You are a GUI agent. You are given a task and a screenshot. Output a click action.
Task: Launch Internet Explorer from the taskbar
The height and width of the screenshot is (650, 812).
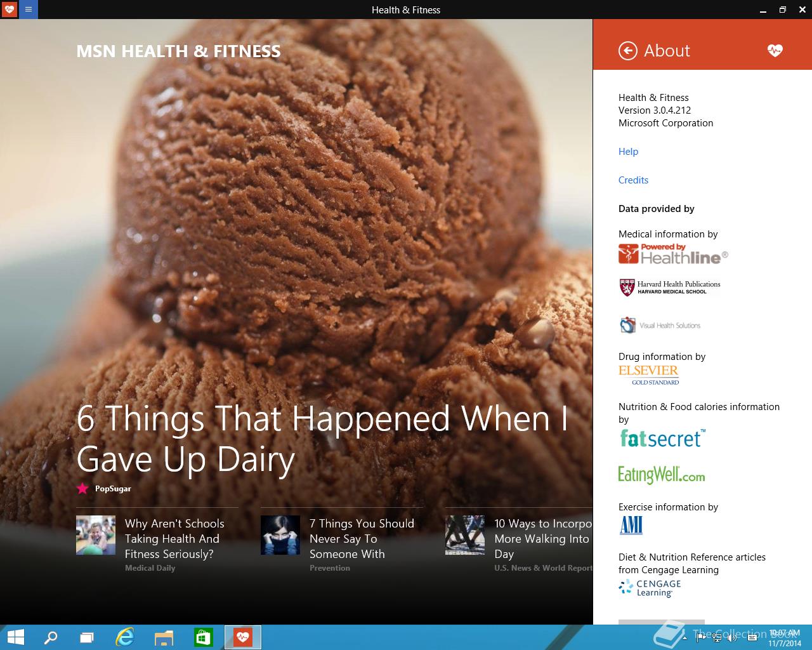pyautogui.click(x=125, y=637)
